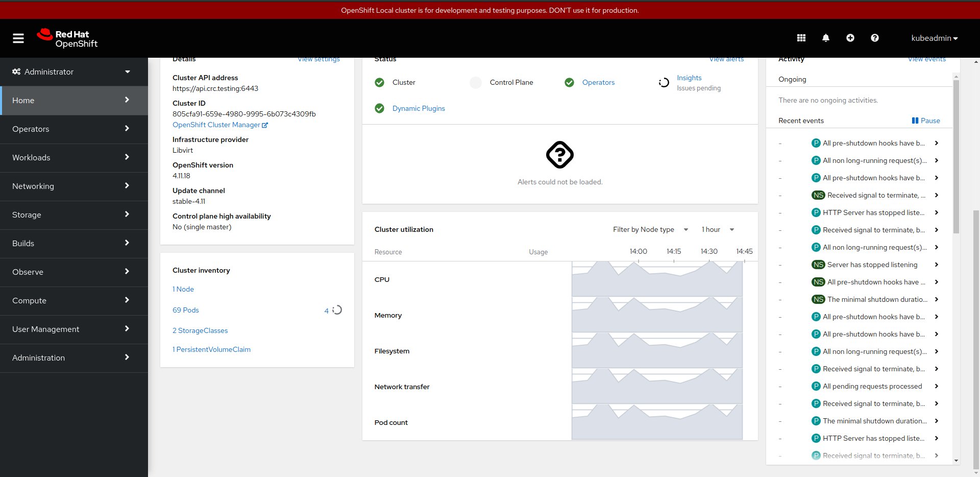Screen dimensions: 980x477
Task: Open the help question mark menu
Action: (x=875, y=38)
